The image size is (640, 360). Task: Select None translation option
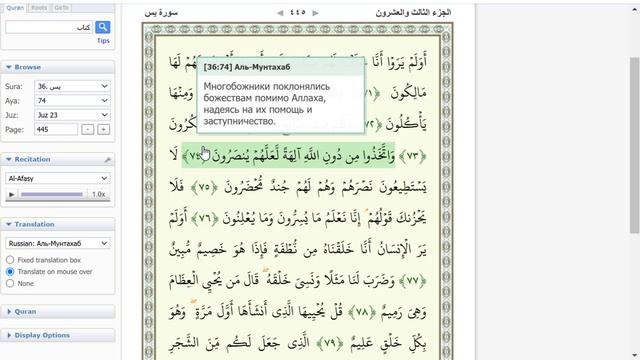[10, 283]
